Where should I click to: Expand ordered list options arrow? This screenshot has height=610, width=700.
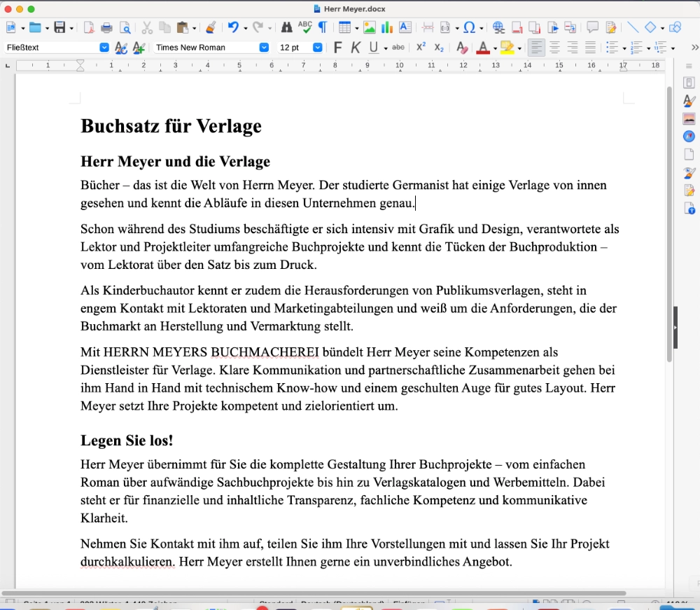[x=648, y=48]
